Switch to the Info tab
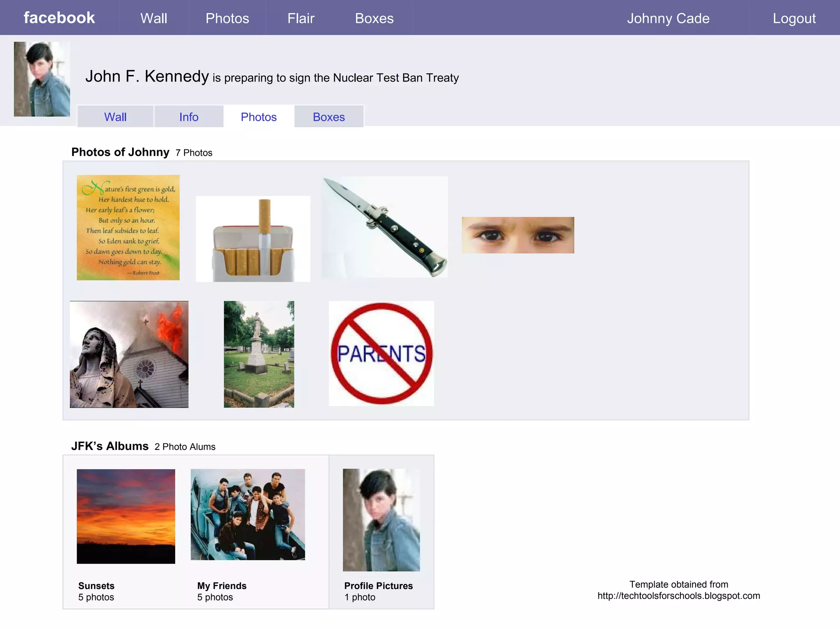This screenshot has width=840, height=630. [189, 117]
